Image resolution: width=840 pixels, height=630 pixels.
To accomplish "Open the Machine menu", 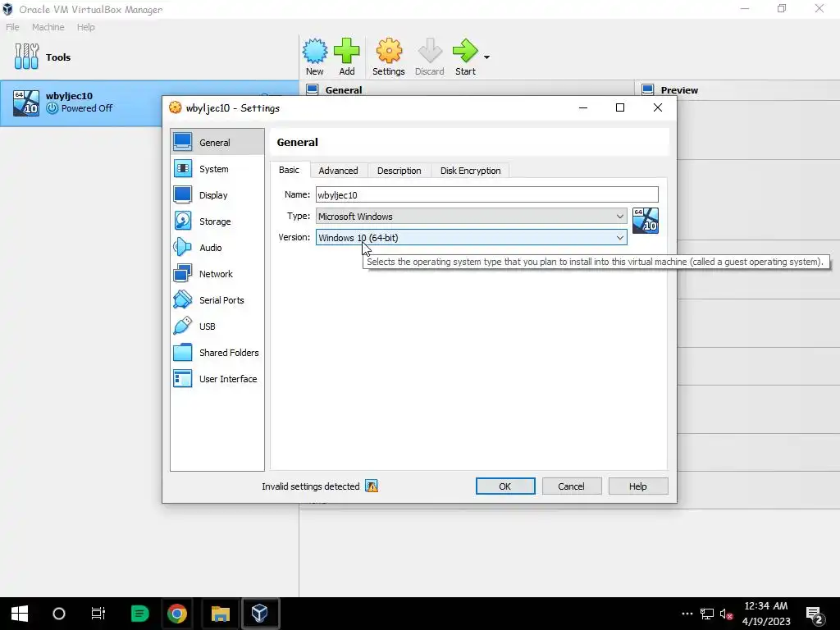I will (x=48, y=27).
